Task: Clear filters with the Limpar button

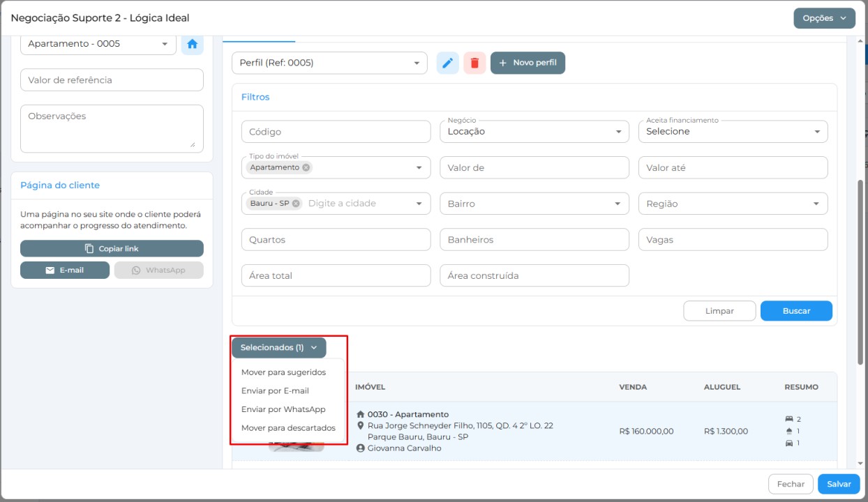Action: [719, 311]
